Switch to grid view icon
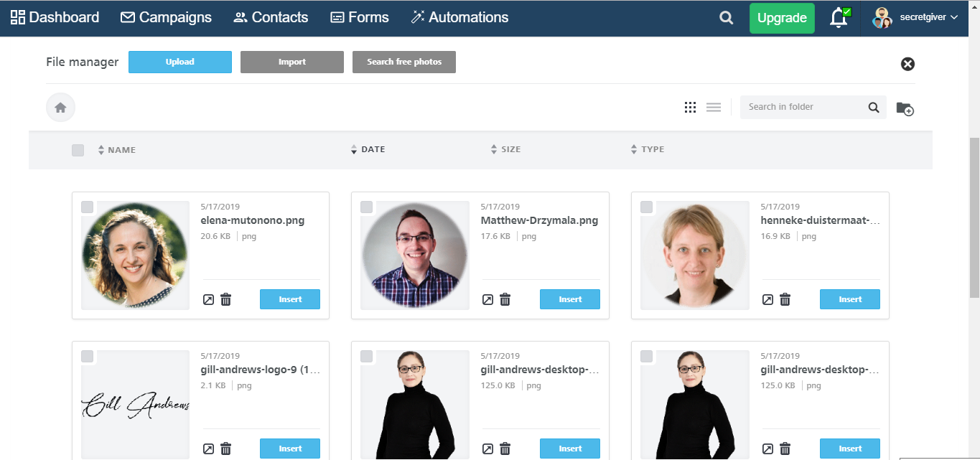 coord(690,107)
